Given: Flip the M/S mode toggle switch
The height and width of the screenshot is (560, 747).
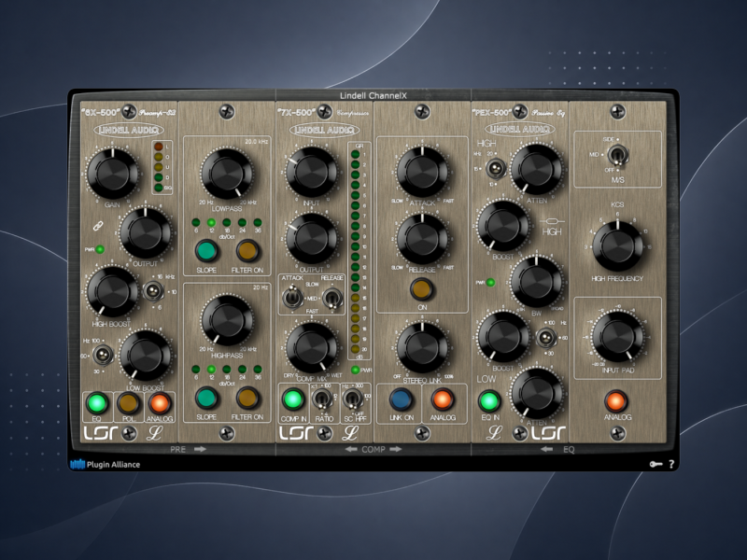Looking at the screenshot, I should (617, 156).
